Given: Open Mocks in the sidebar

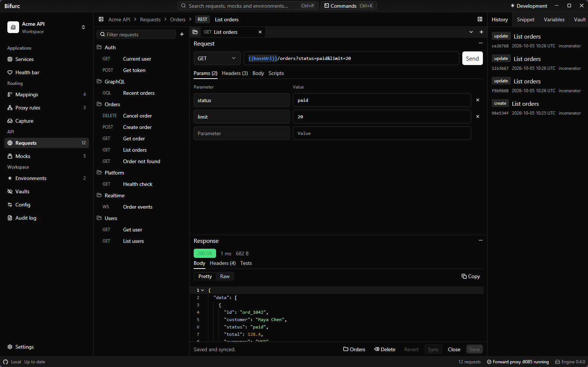Looking at the screenshot, I should tap(47, 156).
